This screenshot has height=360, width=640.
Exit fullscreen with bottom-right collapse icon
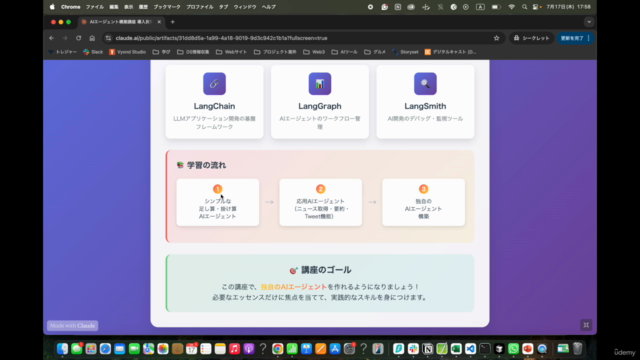tap(586, 325)
